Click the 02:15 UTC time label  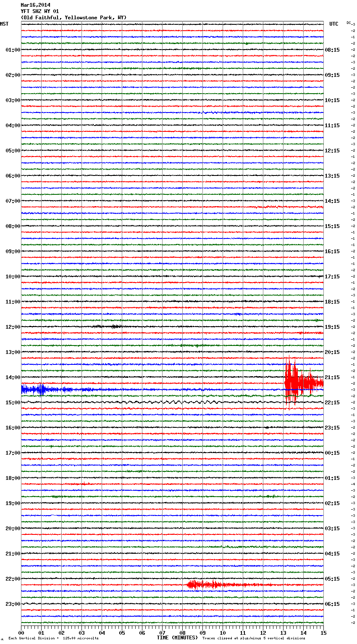click(332, 503)
